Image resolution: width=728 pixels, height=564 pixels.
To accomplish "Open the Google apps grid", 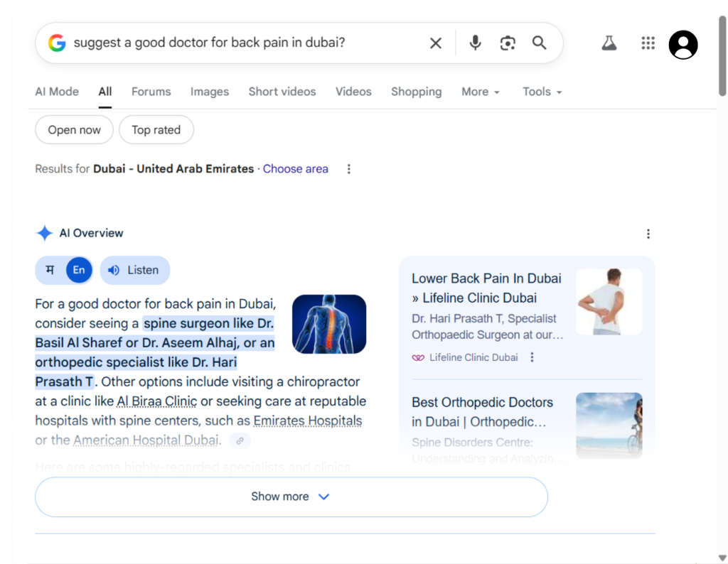I will [648, 43].
